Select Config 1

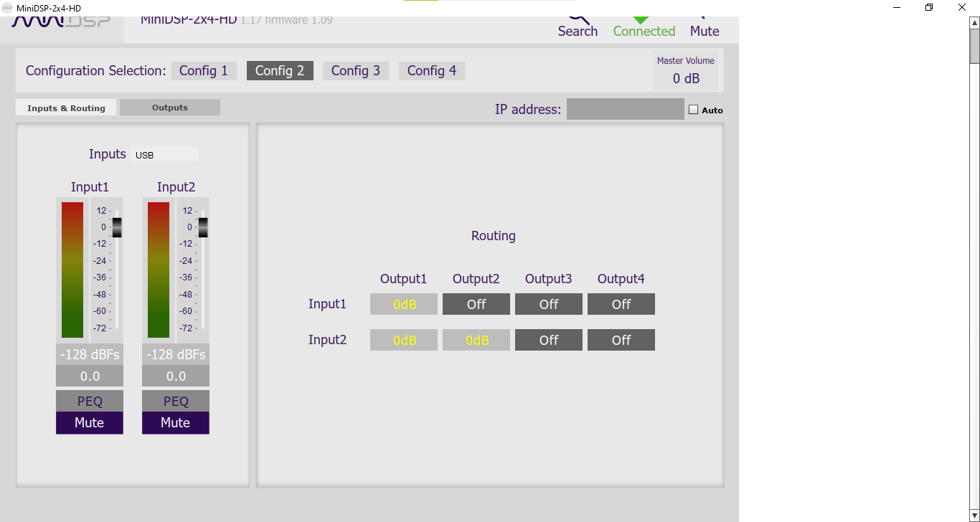204,70
